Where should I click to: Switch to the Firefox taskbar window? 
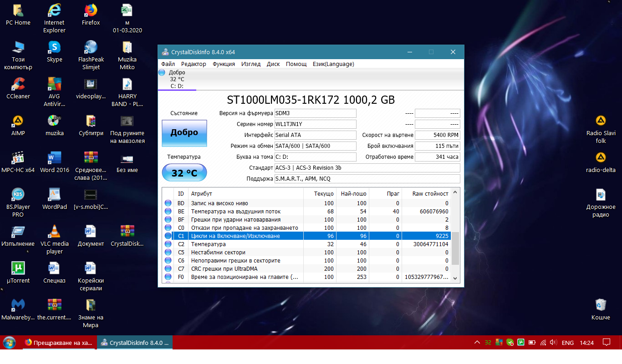[x=59, y=343]
